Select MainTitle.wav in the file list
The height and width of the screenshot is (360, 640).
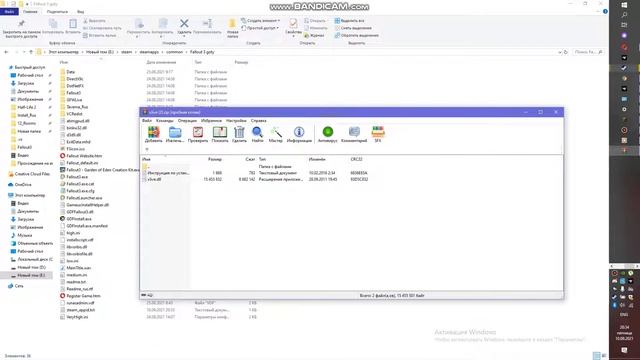pyautogui.click(x=78, y=268)
